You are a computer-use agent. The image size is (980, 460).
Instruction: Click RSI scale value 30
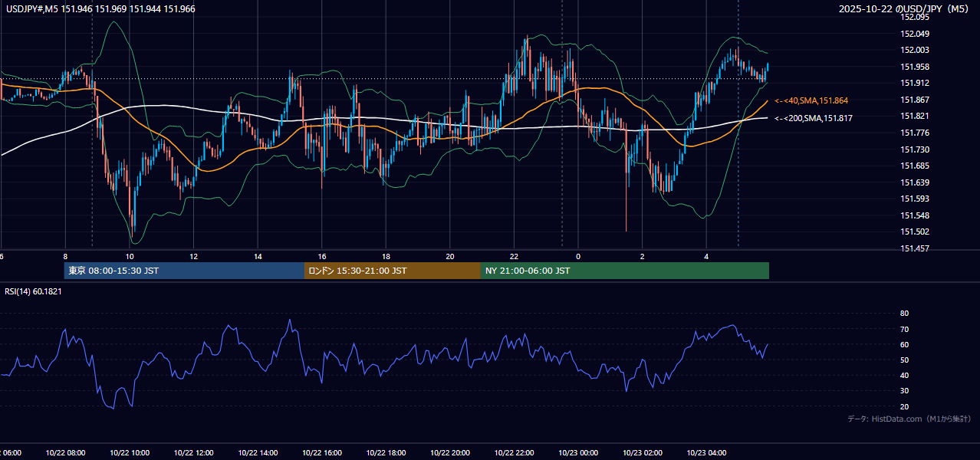coord(904,391)
